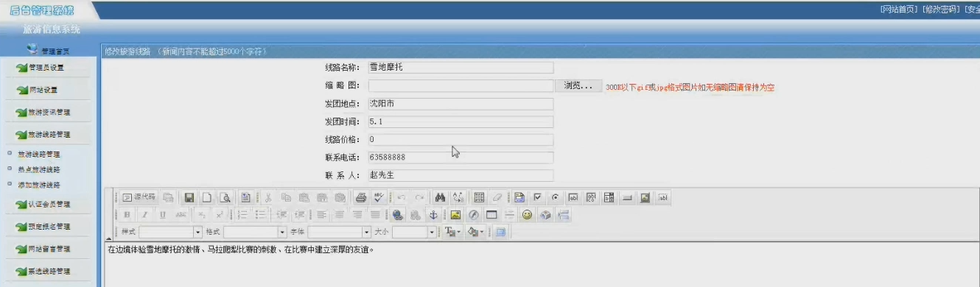This screenshot has height=287, width=980.
Task: Click the 缩略图 file path field
Action: tap(461, 86)
